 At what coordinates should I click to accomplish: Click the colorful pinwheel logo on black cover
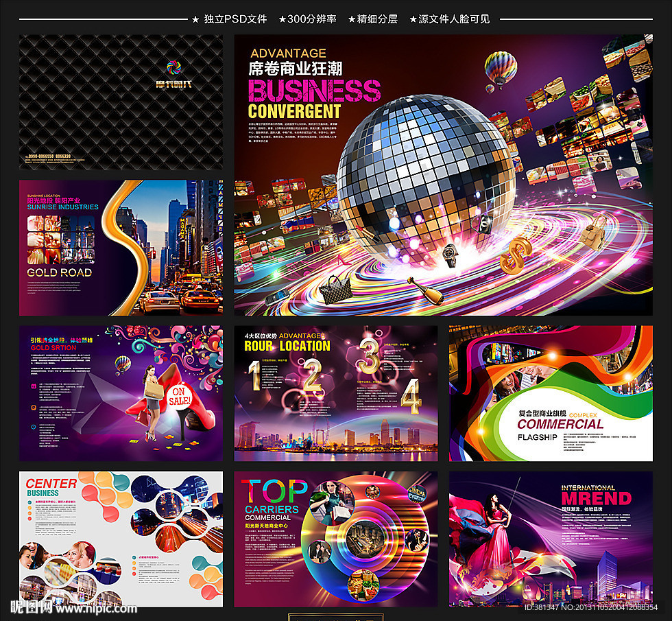pos(173,67)
